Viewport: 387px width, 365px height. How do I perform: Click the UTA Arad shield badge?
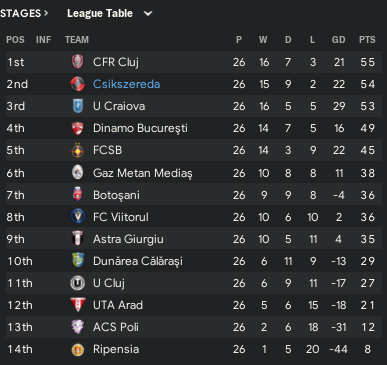pos(78,305)
